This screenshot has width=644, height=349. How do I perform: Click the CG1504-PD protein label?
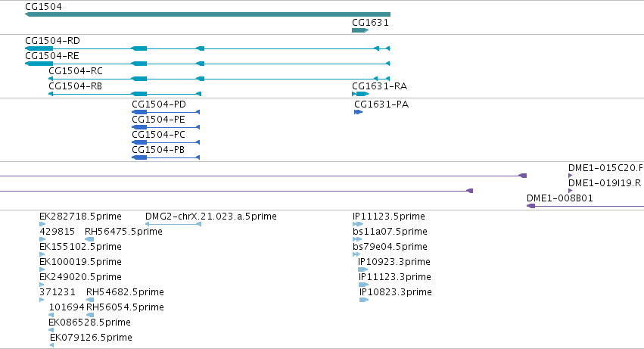[x=158, y=104]
